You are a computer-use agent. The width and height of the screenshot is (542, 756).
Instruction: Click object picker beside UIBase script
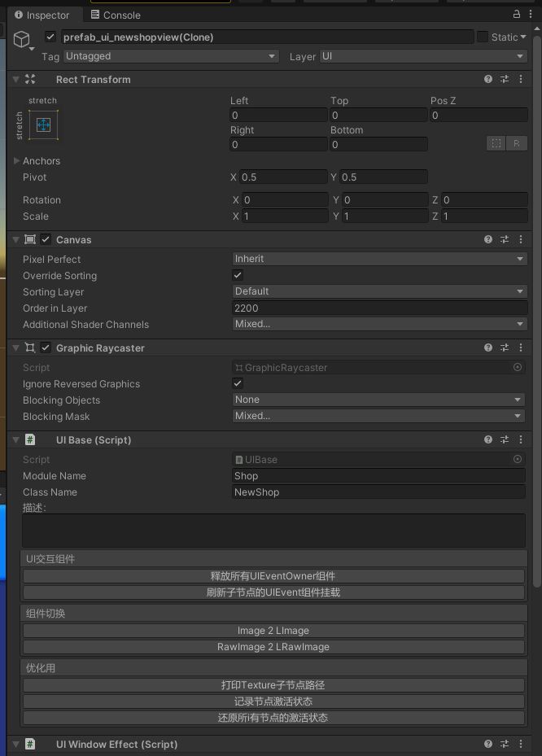518,460
